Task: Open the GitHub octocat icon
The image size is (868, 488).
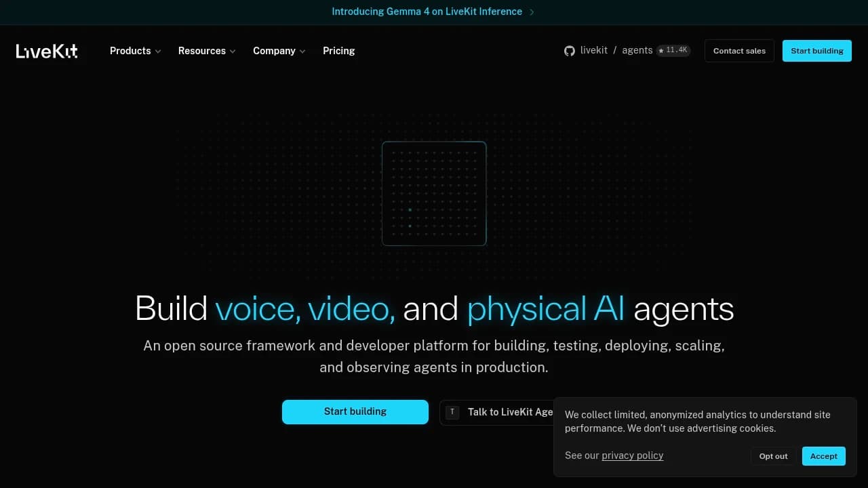Action: pyautogui.click(x=570, y=51)
